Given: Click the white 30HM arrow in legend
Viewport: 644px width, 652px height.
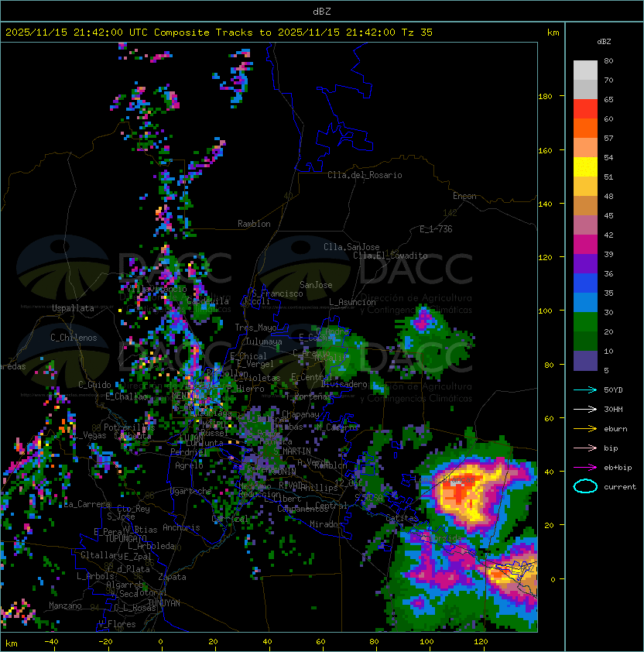Looking at the screenshot, I should 585,409.
